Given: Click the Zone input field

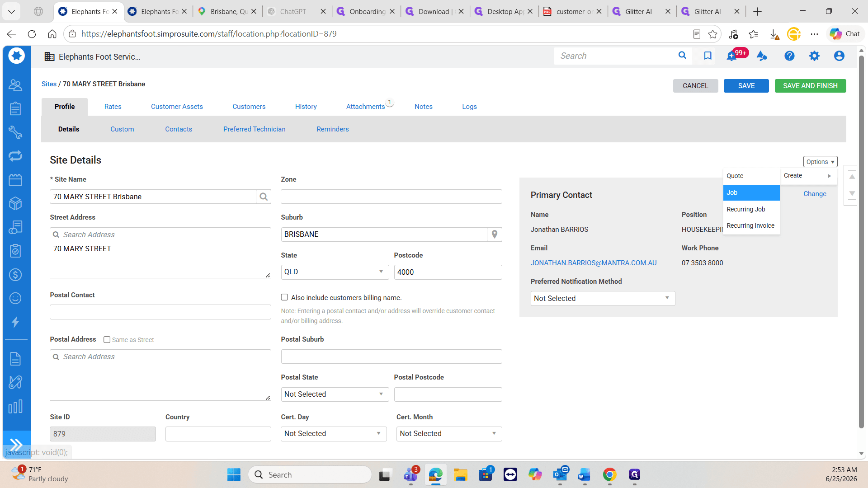Looking at the screenshot, I should 391,197.
